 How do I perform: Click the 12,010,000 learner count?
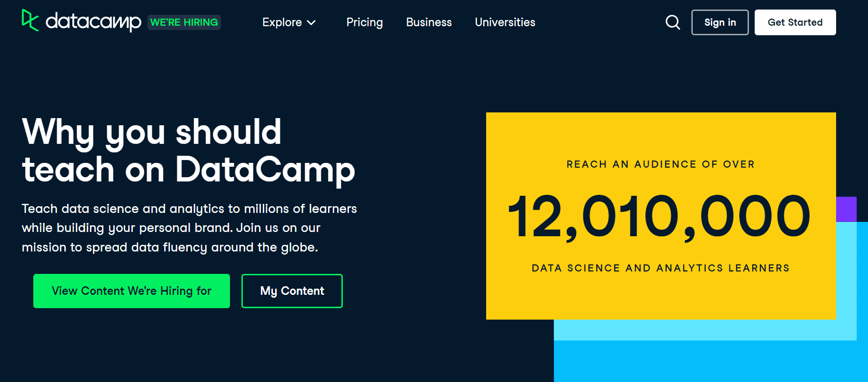coord(660,217)
